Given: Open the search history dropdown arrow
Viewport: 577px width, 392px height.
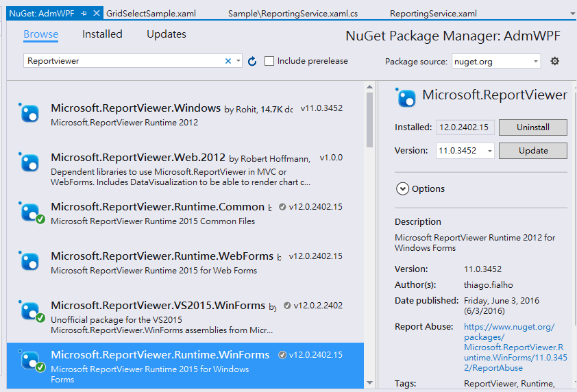Looking at the screenshot, I should pyautogui.click(x=238, y=61).
